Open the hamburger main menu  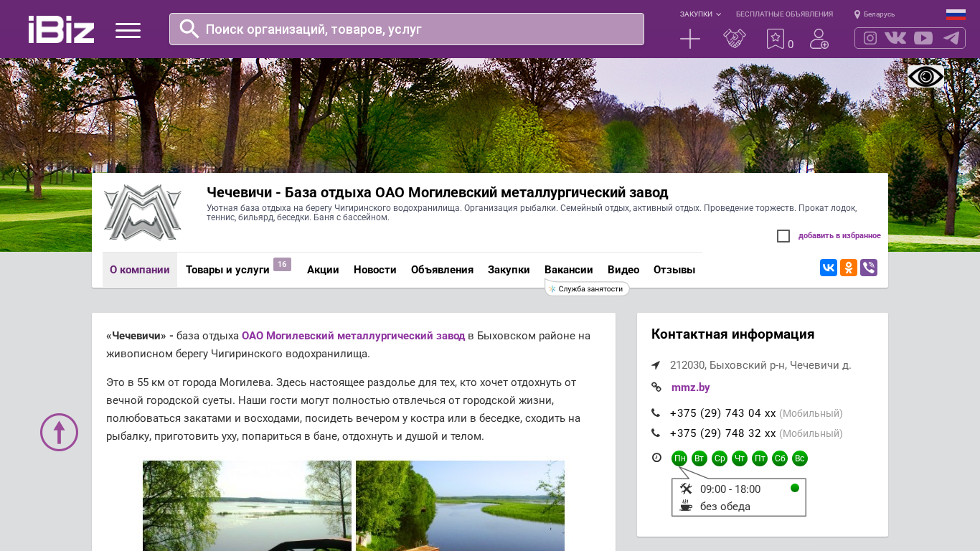click(x=128, y=30)
